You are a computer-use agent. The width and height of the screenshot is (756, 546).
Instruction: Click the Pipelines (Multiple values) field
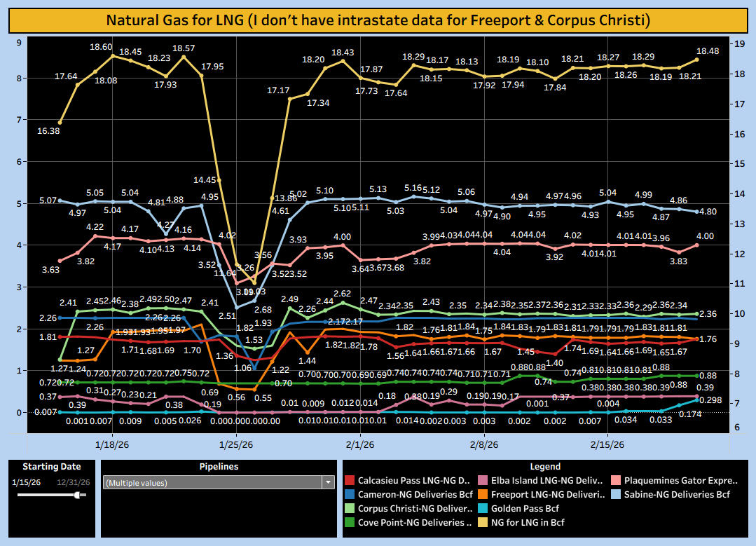click(x=212, y=482)
